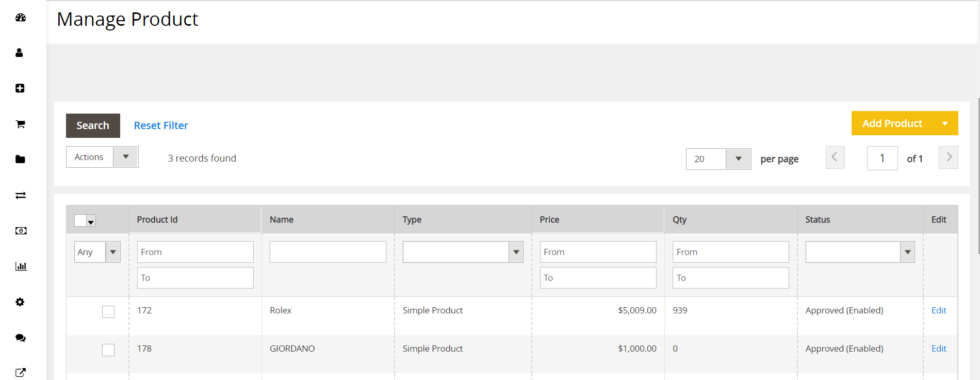Focus the Price To field
The image size is (980, 380).
click(598, 278)
